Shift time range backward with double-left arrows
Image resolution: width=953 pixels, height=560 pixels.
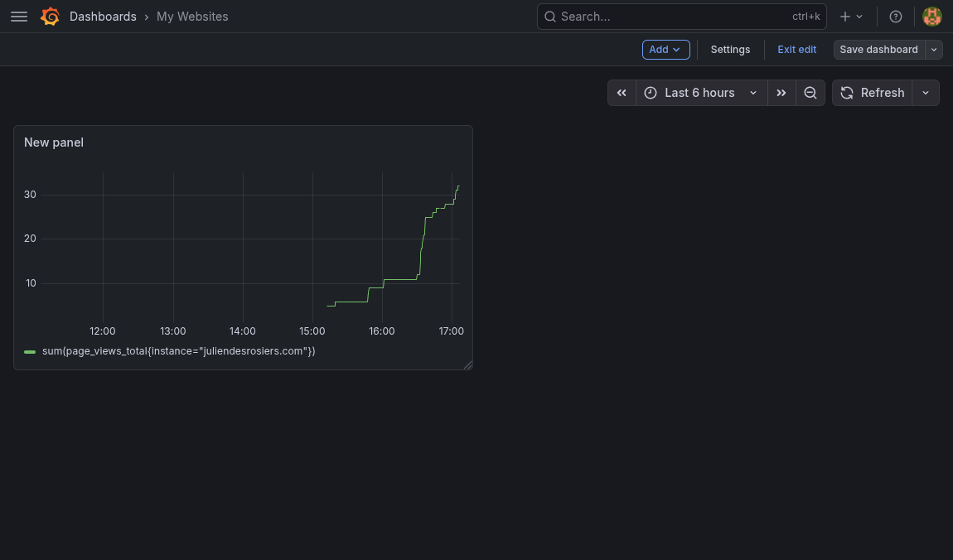pos(622,93)
